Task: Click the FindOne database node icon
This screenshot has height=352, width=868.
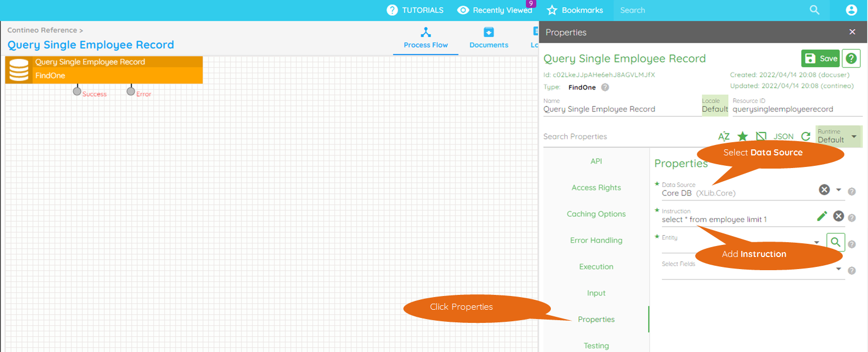Action: click(19, 70)
